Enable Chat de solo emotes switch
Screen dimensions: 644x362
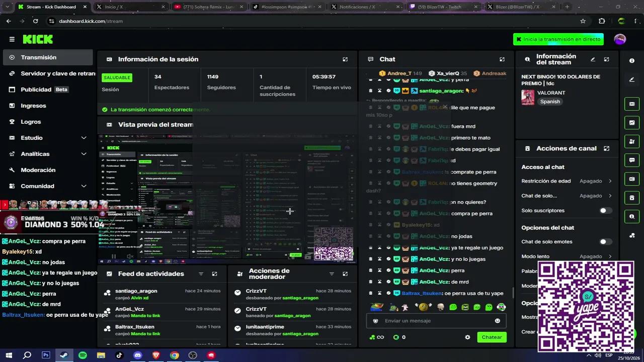coord(606,242)
